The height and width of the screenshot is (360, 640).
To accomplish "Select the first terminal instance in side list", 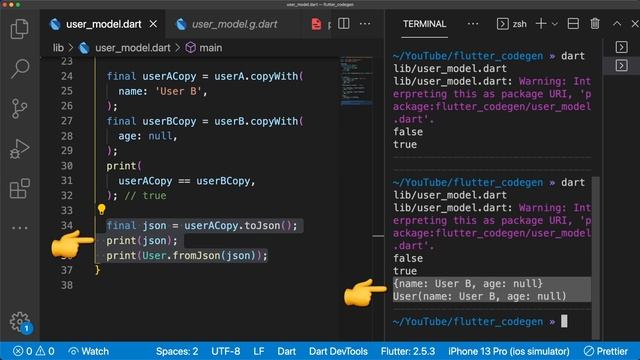I will (621, 47).
